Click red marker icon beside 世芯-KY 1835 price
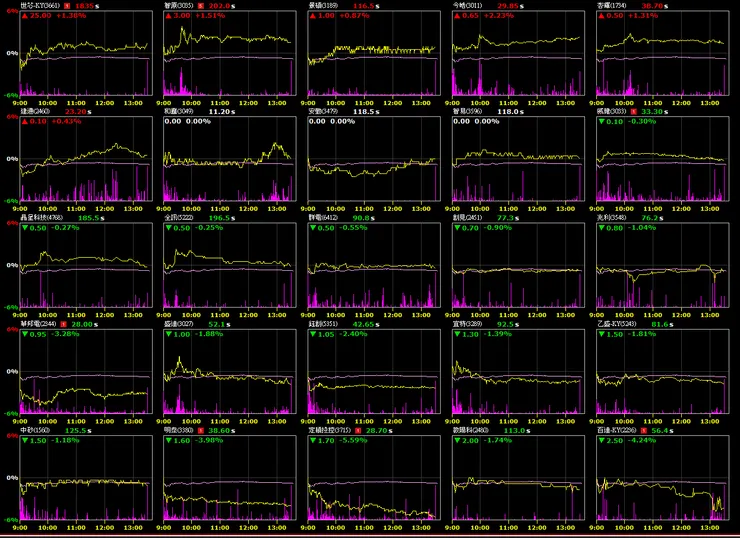This screenshot has width=740, height=538. (x=67, y=6)
